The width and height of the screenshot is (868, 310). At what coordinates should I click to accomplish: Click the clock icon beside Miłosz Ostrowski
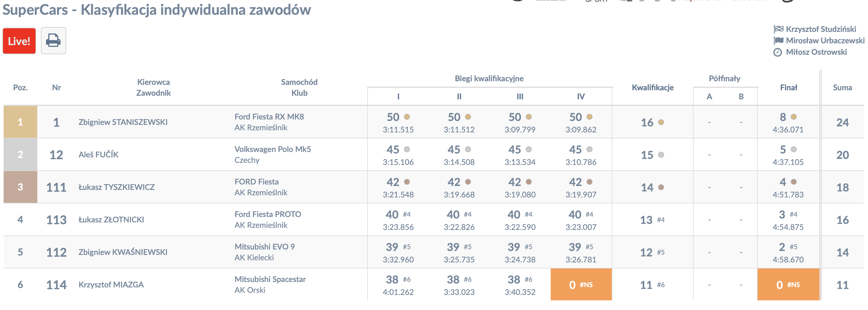[x=777, y=52]
